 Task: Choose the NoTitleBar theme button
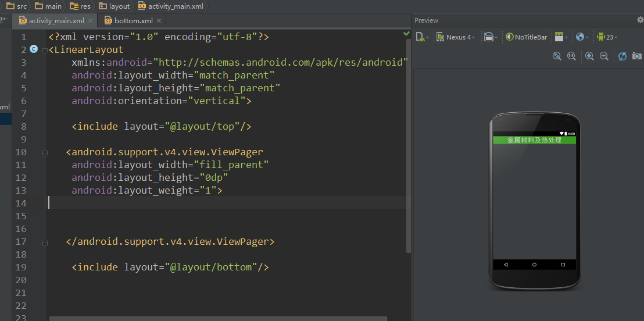(527, 37)
